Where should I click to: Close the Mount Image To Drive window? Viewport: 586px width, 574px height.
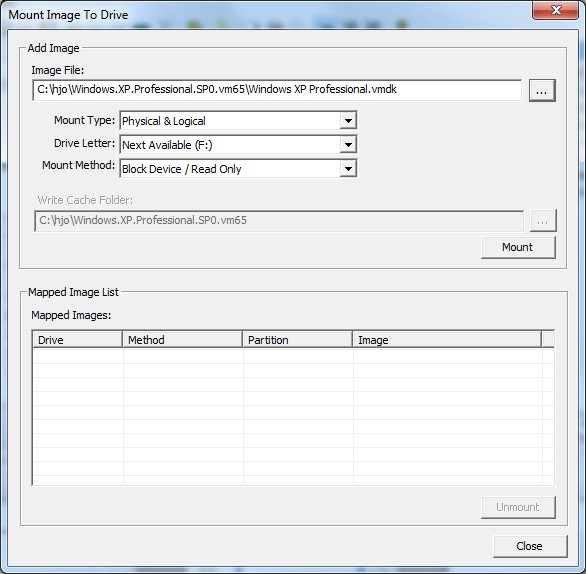coord(555,10)
